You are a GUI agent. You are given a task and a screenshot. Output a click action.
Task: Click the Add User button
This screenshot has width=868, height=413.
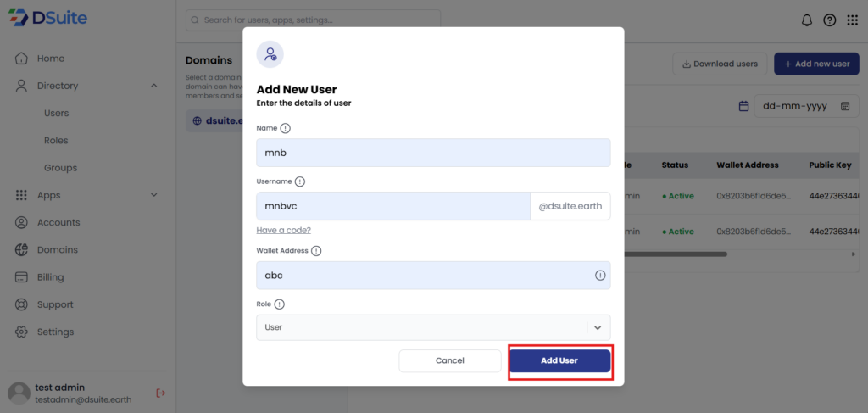point(559,360)
